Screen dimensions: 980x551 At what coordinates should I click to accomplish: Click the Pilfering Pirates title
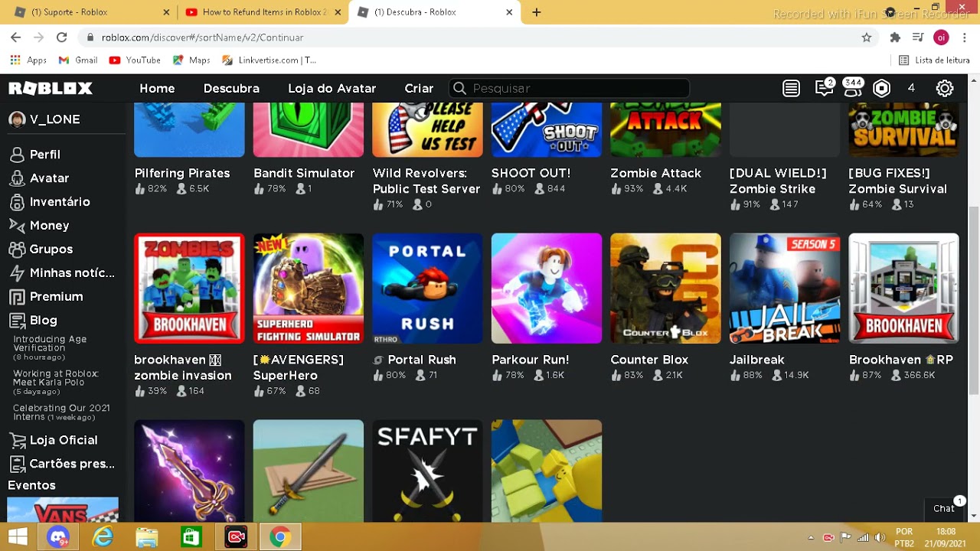[x=182, y=174]
